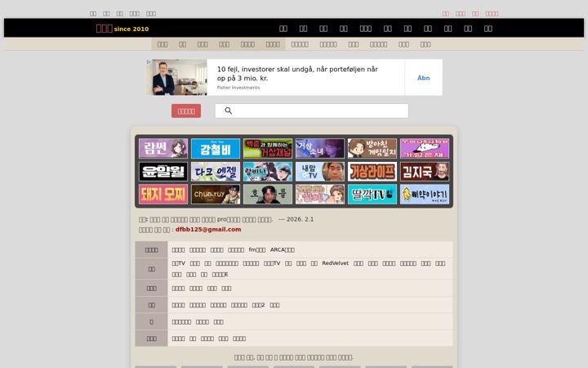Open the 삐약이야기 chick banner
This screenshot has width=588, height=368.
(425, 194)
